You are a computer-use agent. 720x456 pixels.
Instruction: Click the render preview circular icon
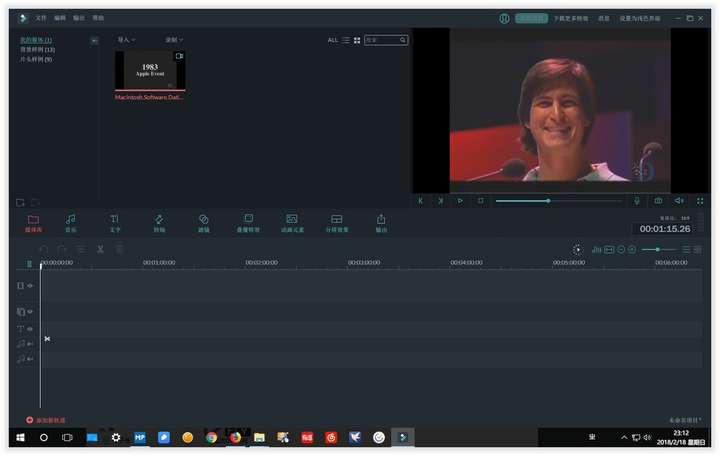(577, 249)
